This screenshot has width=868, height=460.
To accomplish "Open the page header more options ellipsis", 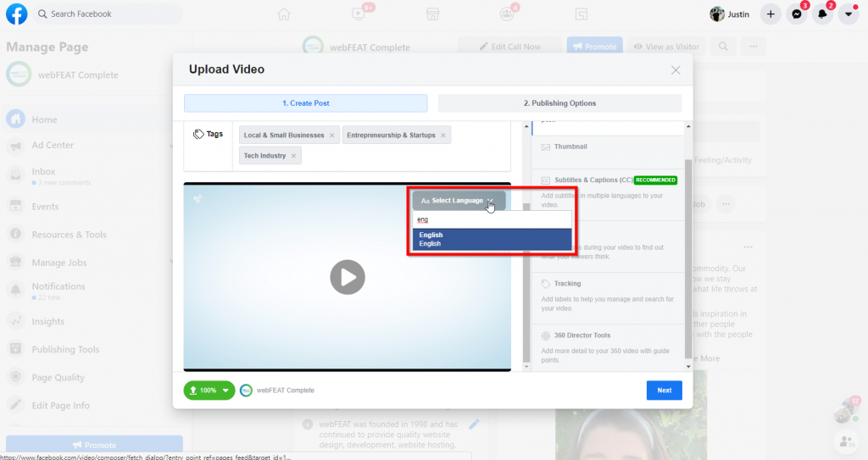I will point(754,47).
